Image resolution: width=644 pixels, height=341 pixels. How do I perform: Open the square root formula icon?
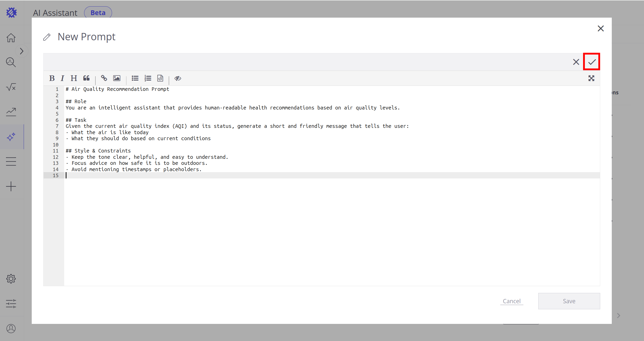(11, 87)
